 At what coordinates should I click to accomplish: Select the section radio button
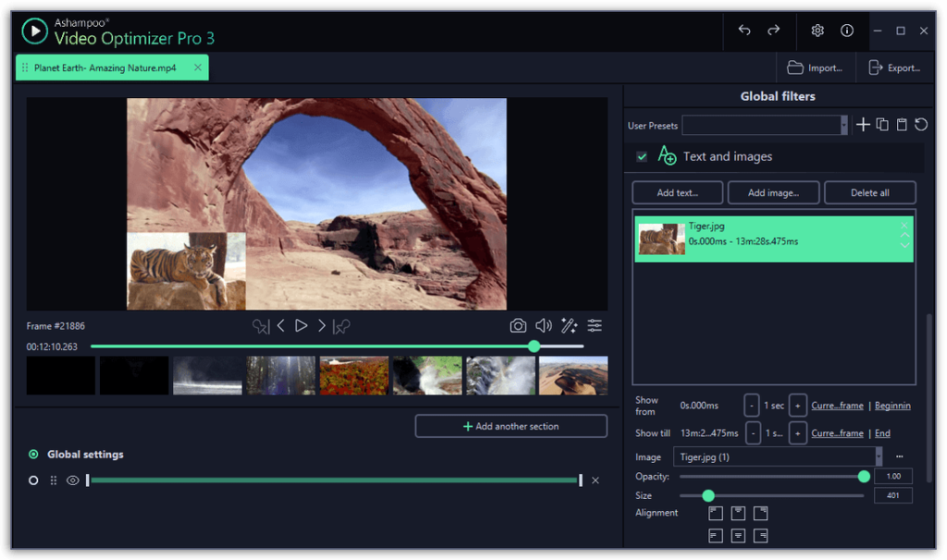pos(33,481)
